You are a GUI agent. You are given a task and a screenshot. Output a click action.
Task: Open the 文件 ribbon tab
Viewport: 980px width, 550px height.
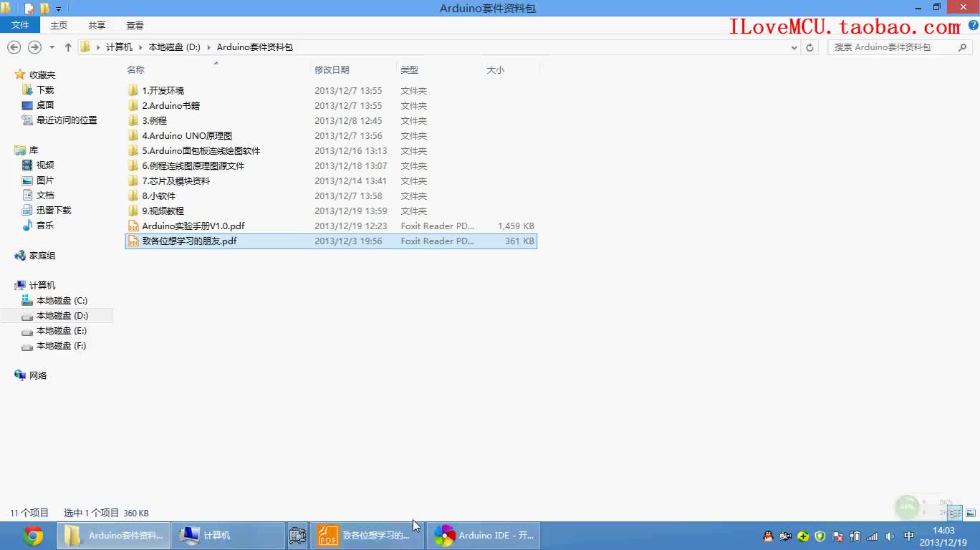click(20, 25)
